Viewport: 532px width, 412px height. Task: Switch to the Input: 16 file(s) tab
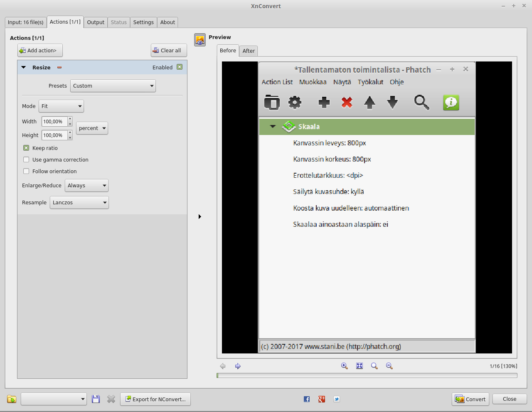pyautogui.click(x=26, y=22)
